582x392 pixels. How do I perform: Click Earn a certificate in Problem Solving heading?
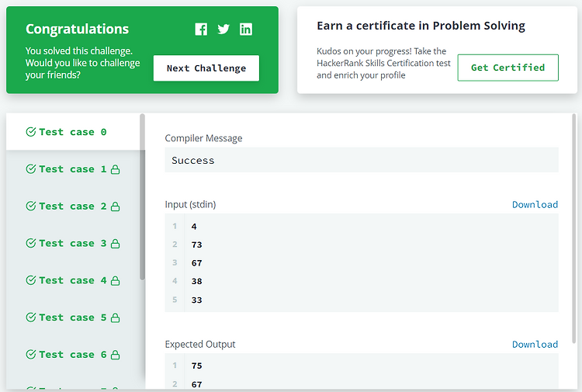[421, 26]
